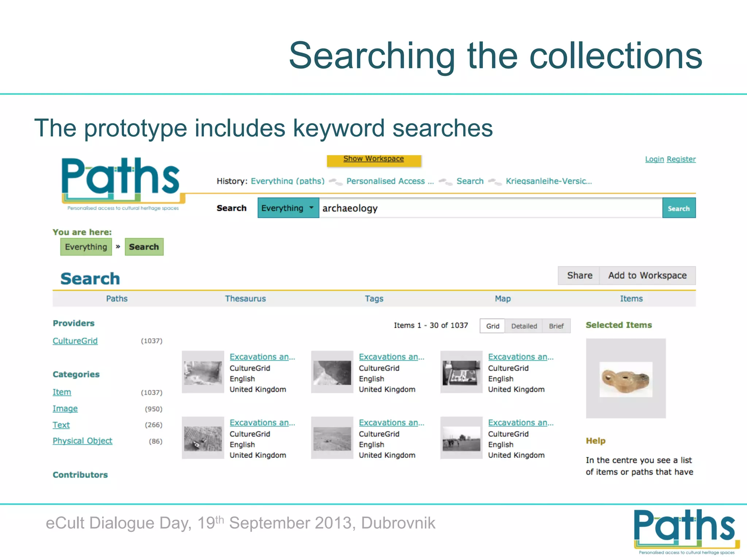
Task: Open second-row middle Excavations an... title link
Action: (x=392, y=423)
